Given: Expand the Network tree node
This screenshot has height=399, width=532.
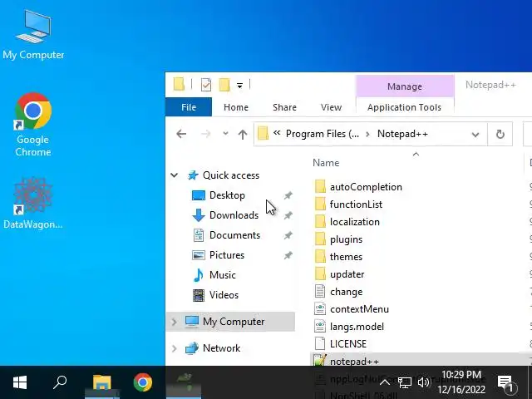Looking at the screenshot, I should 174,348.
